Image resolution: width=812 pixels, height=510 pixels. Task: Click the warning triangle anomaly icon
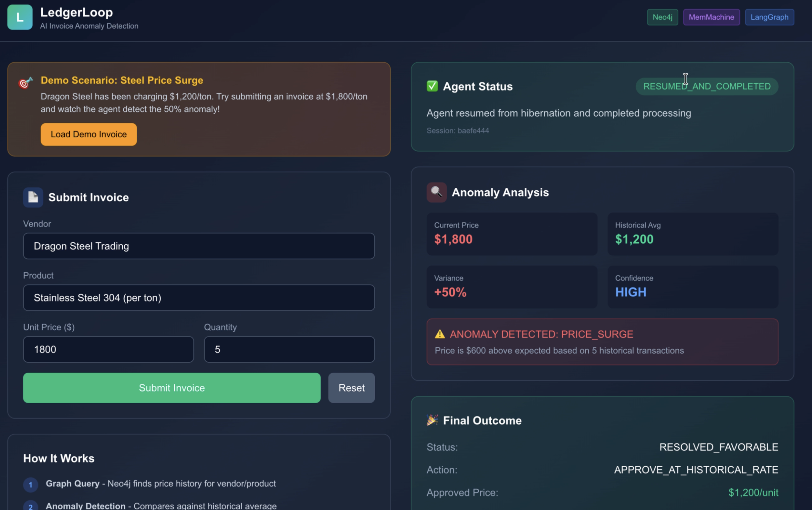point(440,334)
